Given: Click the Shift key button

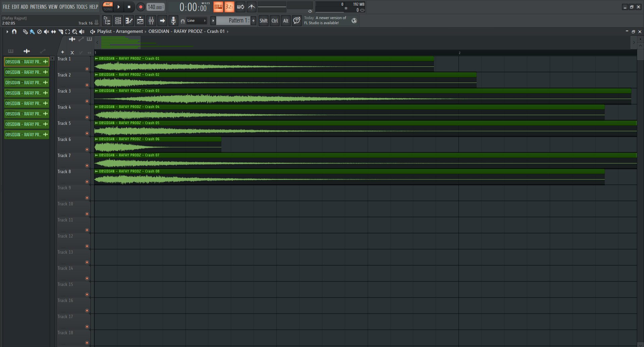Looking at the screenshot, I should point(263,21).
